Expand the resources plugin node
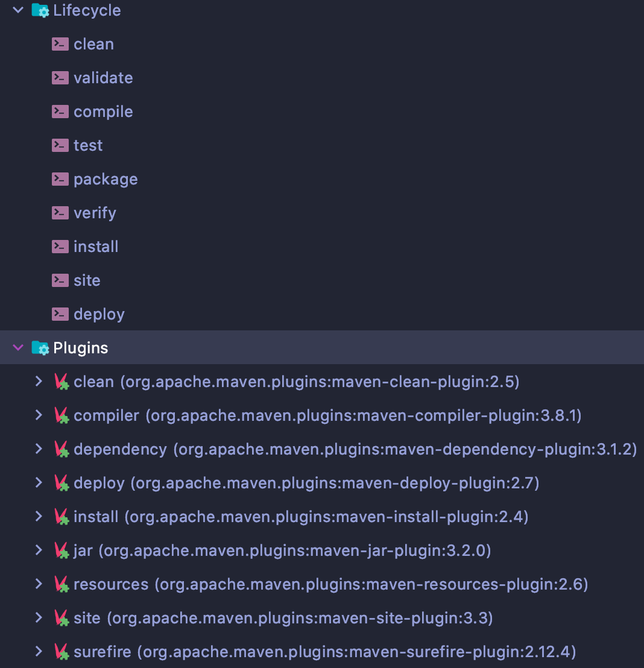The width and height of the screenshot is (644, 668). [39, 584]
